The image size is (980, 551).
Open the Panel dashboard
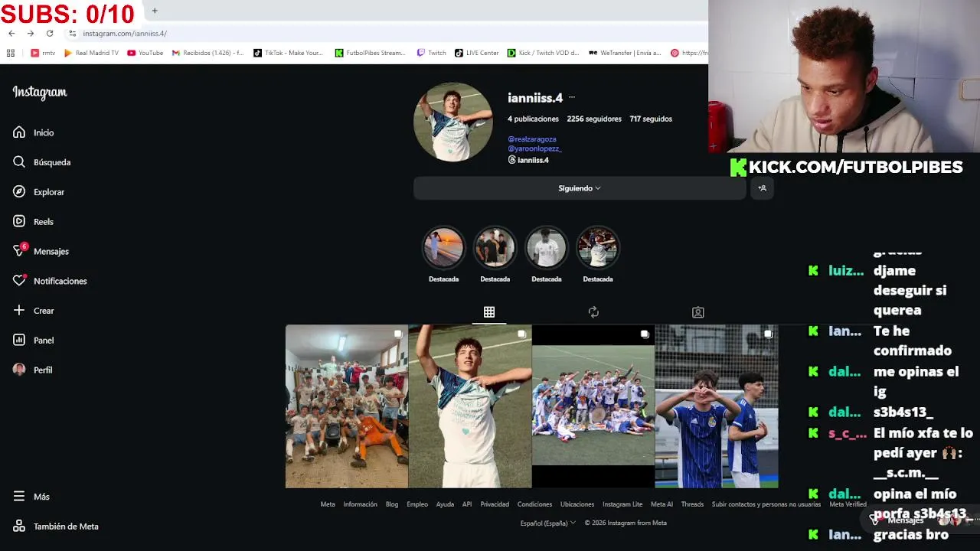34,341
